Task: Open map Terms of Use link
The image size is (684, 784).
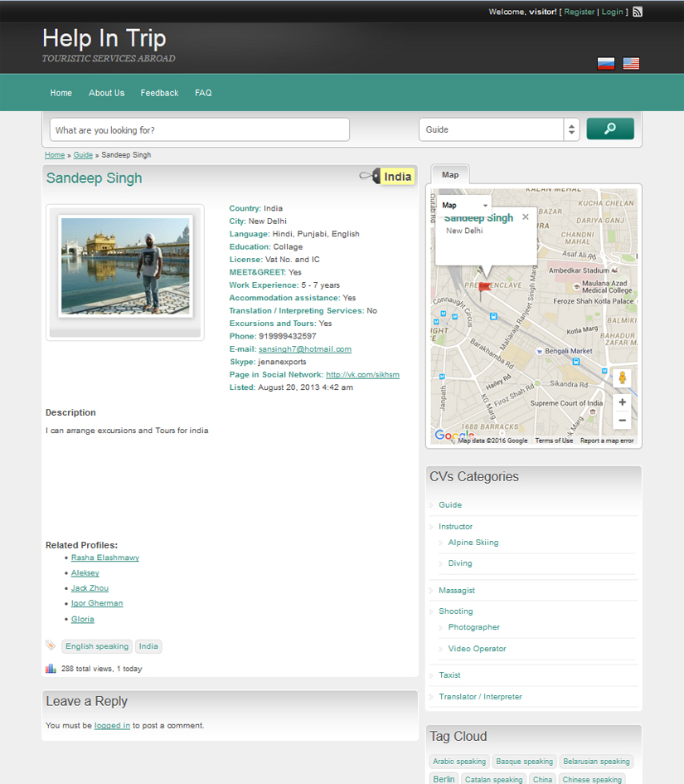Action: pos(554,441)
